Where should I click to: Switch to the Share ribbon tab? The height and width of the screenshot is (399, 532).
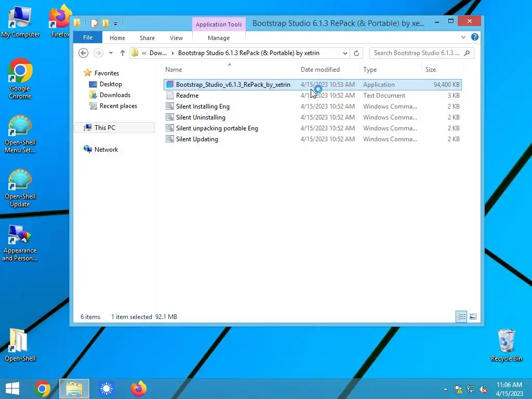point(147,38)
